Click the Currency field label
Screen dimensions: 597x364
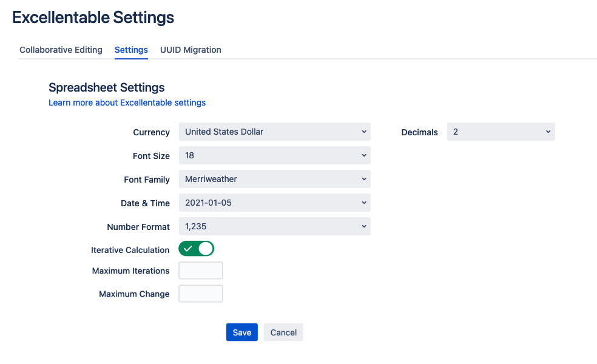tap(151, 132)
